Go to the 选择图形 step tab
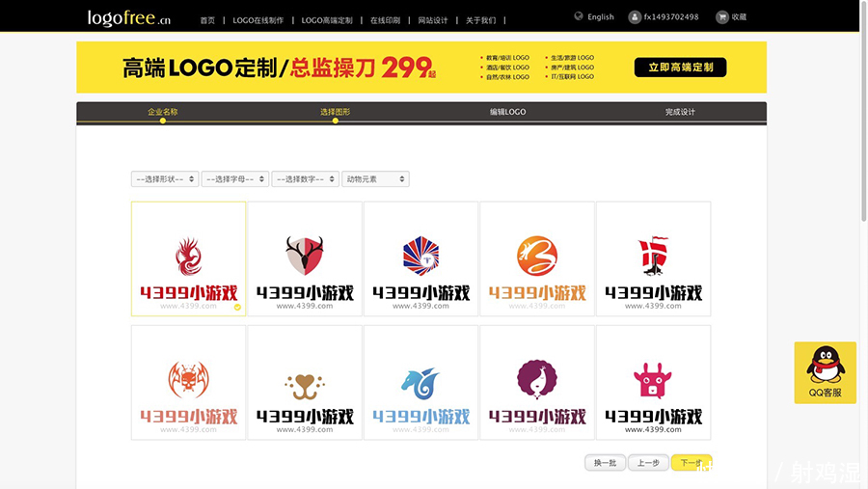 tap(336, 112)
